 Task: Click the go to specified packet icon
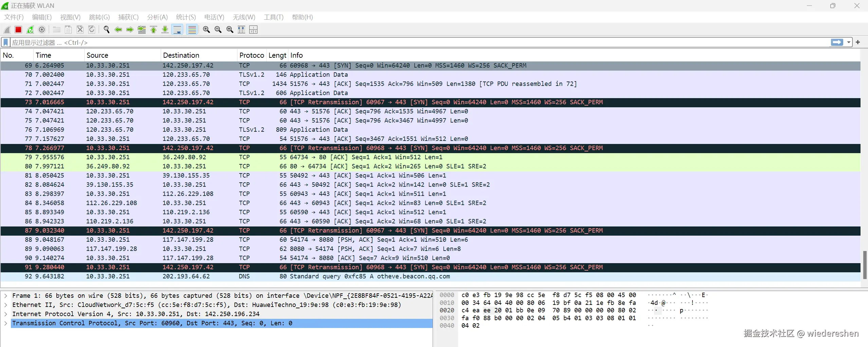(x=142, y=30)
